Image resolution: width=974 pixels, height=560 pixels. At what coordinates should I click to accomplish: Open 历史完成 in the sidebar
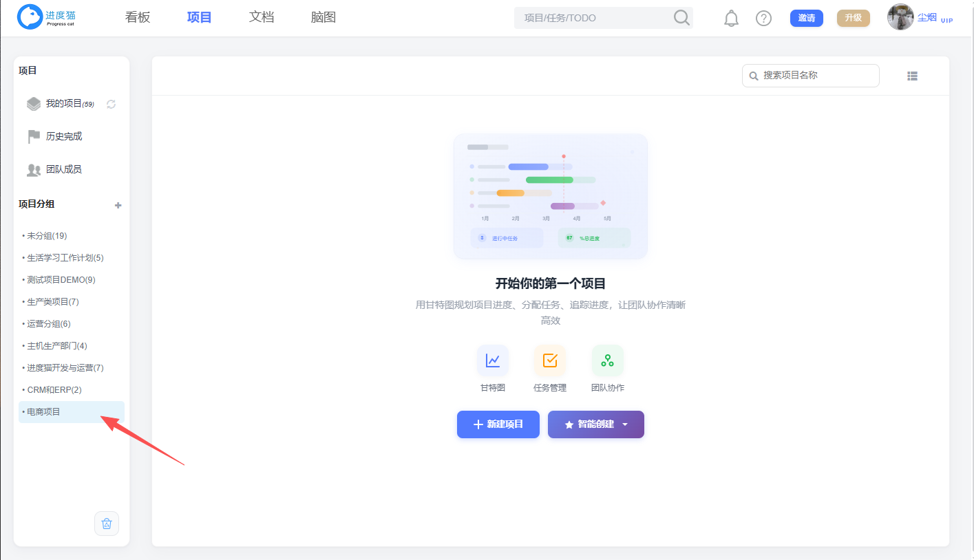[54, 136]
